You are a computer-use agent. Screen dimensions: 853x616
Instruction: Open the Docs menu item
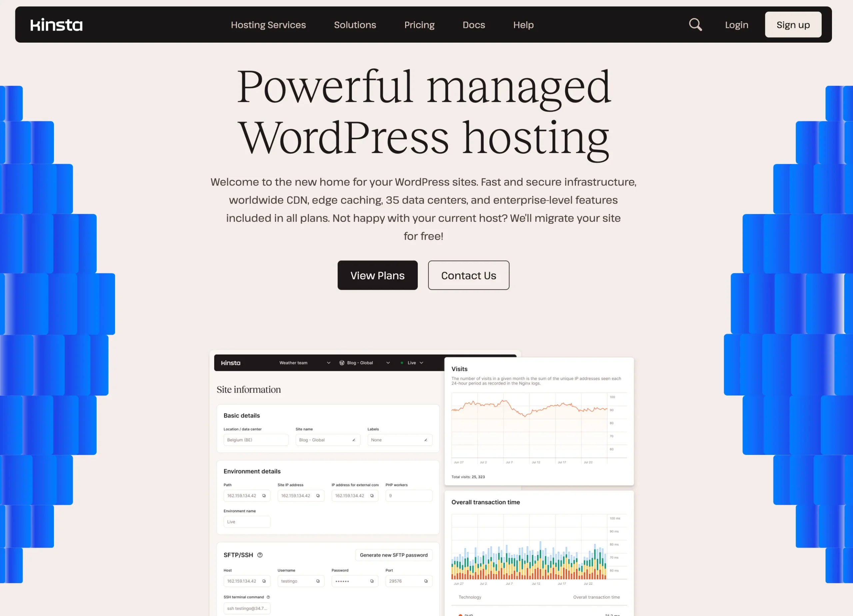474,25
